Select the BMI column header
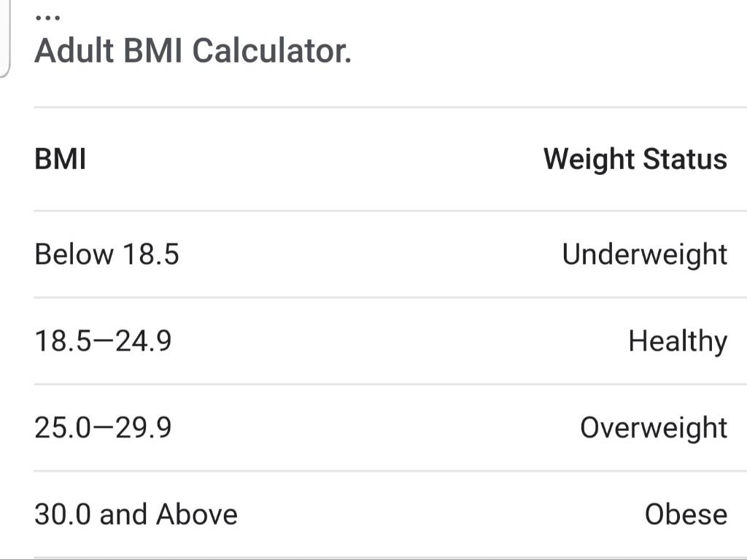The image size is (747, 560). pos(61,158)
